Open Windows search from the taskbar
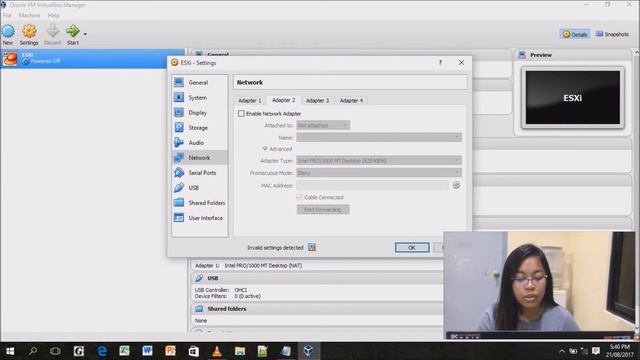 coord(33,351)
